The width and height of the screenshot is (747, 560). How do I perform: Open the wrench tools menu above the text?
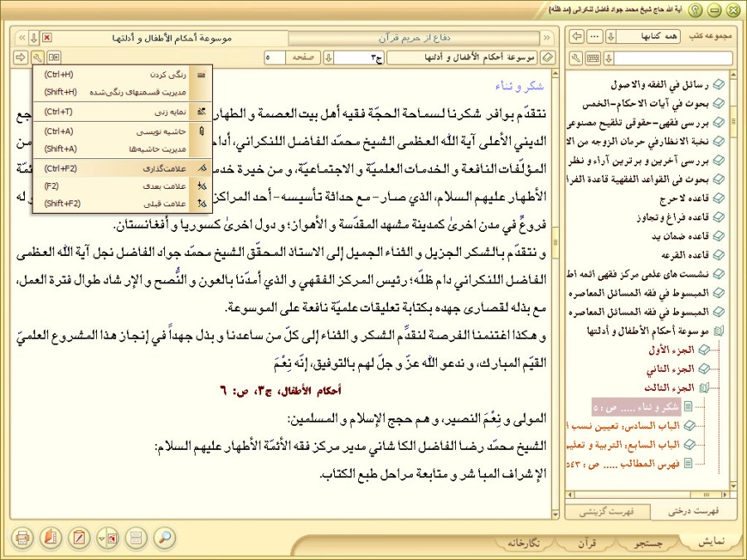pos(38,57)
